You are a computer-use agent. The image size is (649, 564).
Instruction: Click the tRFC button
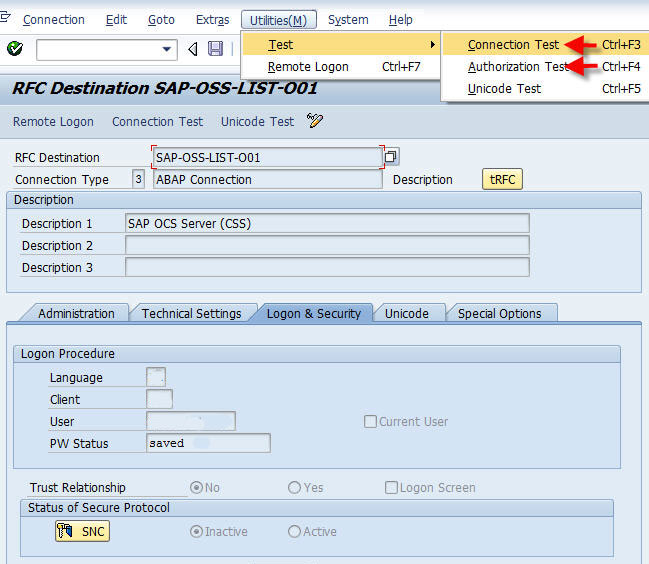[502, 179]
